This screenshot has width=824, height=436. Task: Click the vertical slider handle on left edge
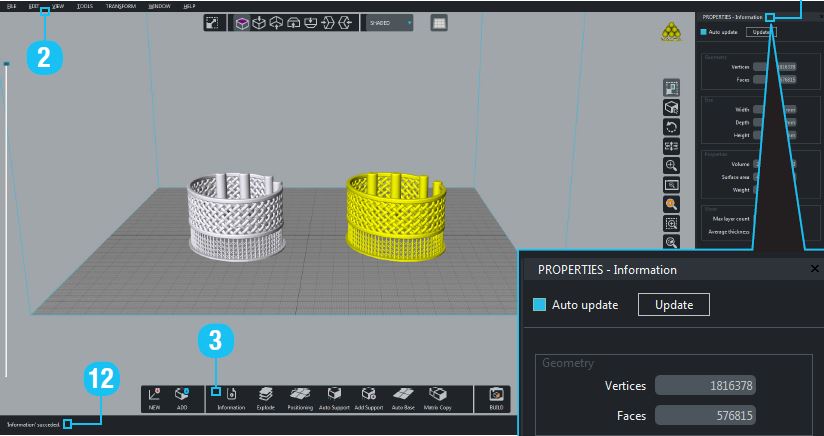tap(6, 65)
